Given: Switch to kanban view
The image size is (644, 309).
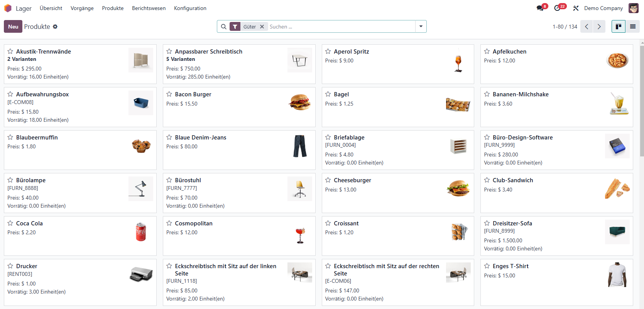Looking at the screenshot, I should [618, 27].
